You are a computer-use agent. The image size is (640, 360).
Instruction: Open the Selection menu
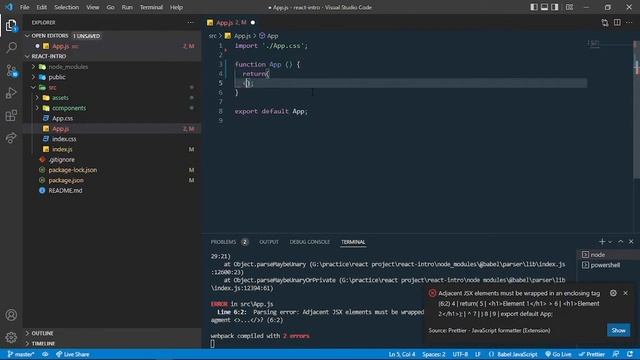67,7
